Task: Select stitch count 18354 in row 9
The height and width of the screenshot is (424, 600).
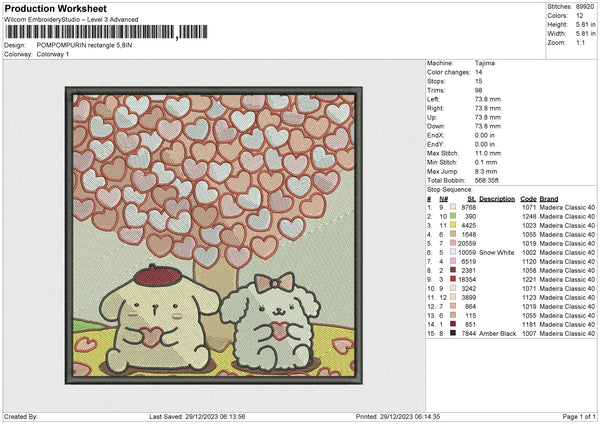Action: (467, 279)
